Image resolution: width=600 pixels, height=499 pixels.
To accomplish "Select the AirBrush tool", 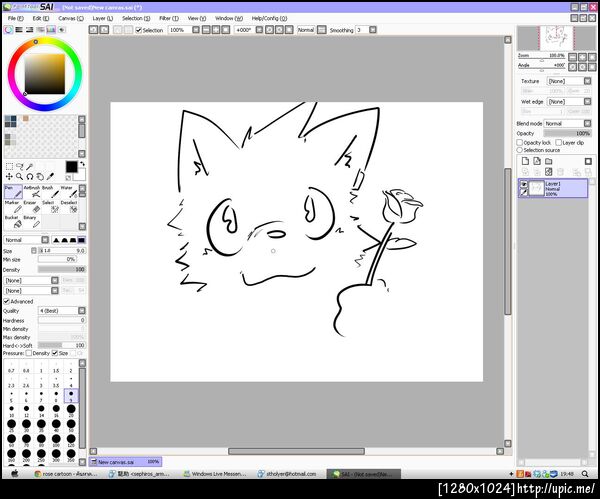I will [32, 192].
